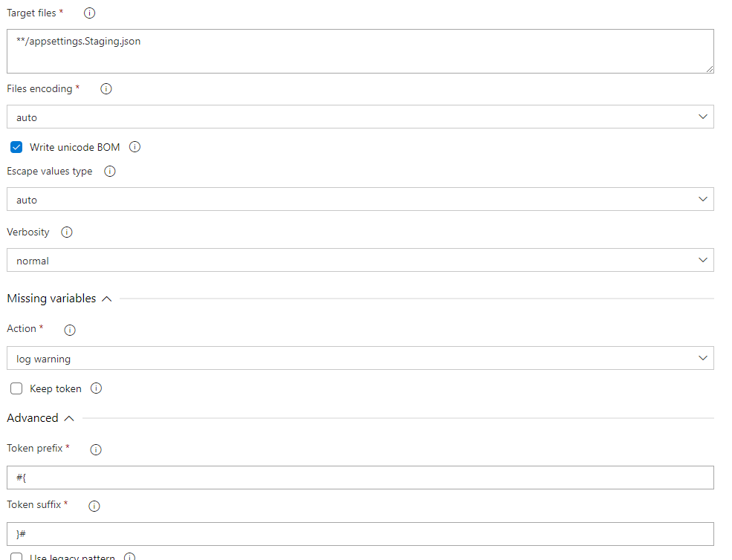Change the Action from log warning
The height and width of the screenshot is (560, 732).
[703, 357]
